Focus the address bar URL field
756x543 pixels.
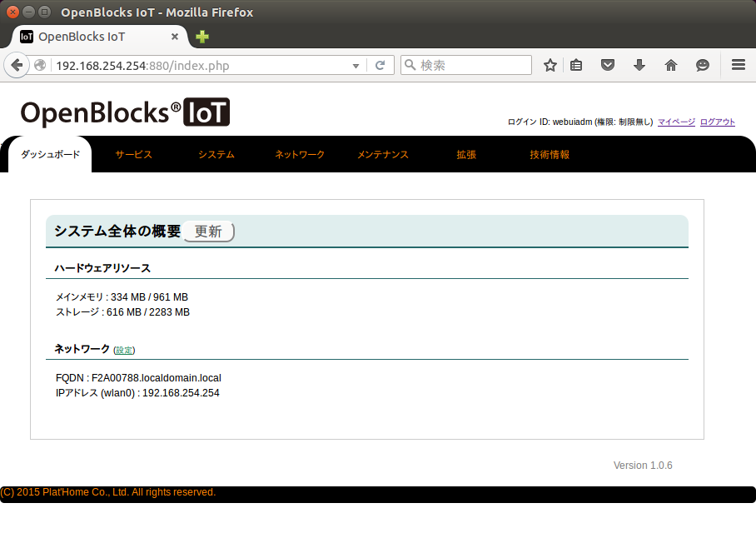point(202,65)
